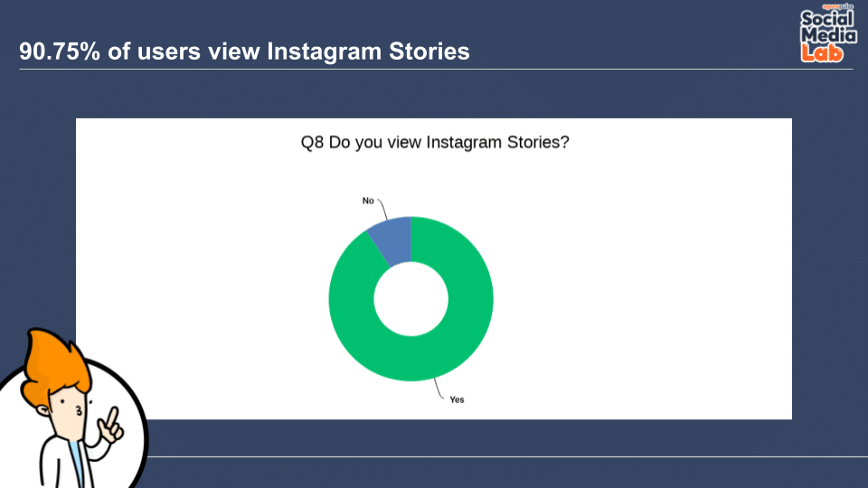The width and height of the screenshot is (868, 488).
Task: Click the Q8 chart question heading
Action: tap(435, 142)
